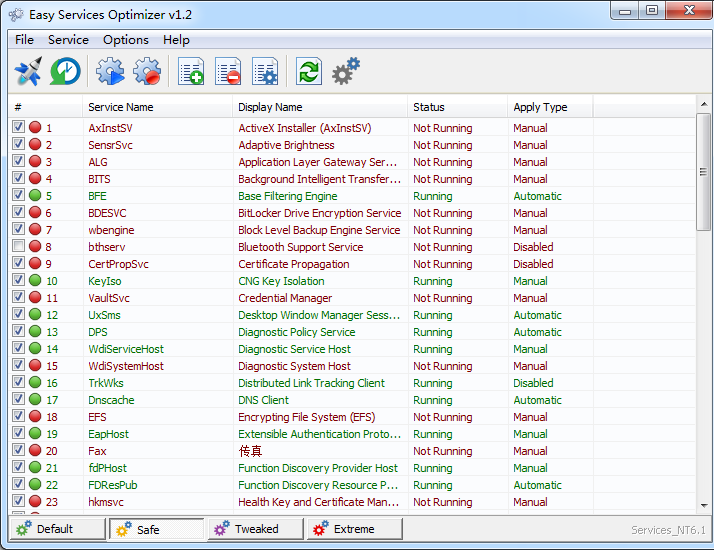Open the Options menu
This screenshot has width=714, height=551.
pyautogui.click(x=126, y=40)
